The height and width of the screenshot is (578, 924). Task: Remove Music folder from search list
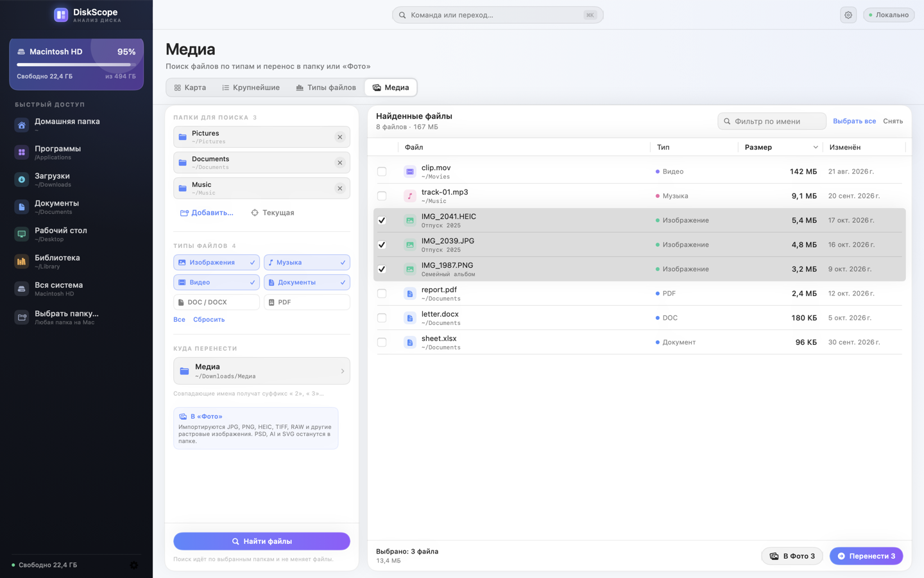point(340,188)
